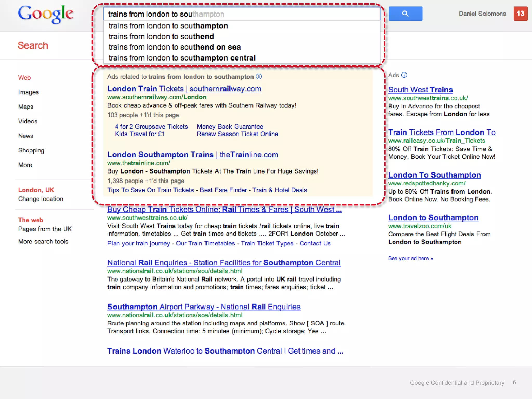The image size is (532, 399).
Task: Click Tips To Save On Train Tickets
Action: (150, 190)
